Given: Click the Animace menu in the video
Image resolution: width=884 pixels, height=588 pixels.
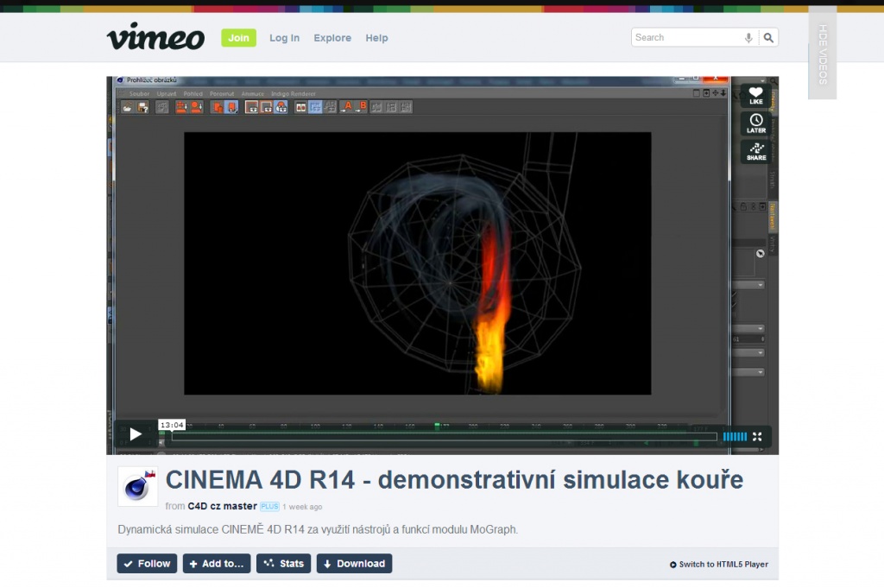Looking at the screenshot, I should (253, 93).
